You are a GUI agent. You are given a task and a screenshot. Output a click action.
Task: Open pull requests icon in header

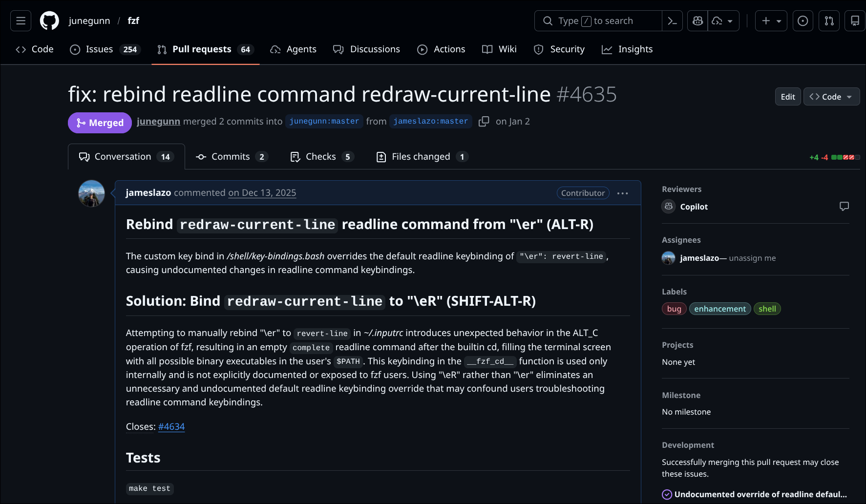(x=829, y=21)
